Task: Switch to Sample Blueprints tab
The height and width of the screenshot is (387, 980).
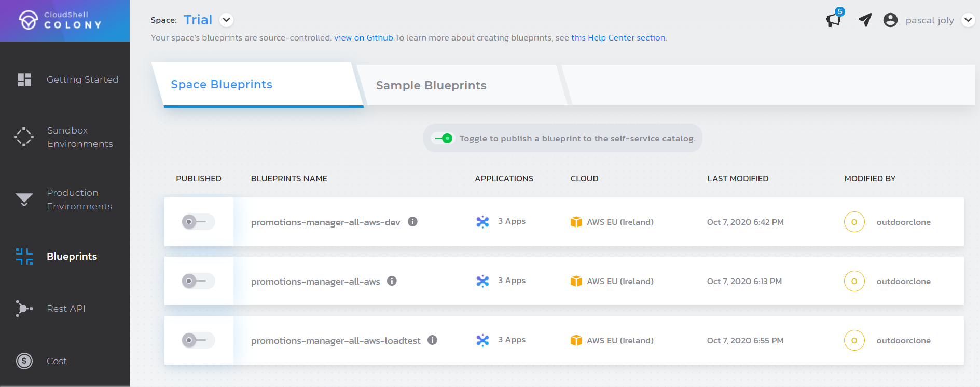Action: pyautogui.click(x=461, y=85)
